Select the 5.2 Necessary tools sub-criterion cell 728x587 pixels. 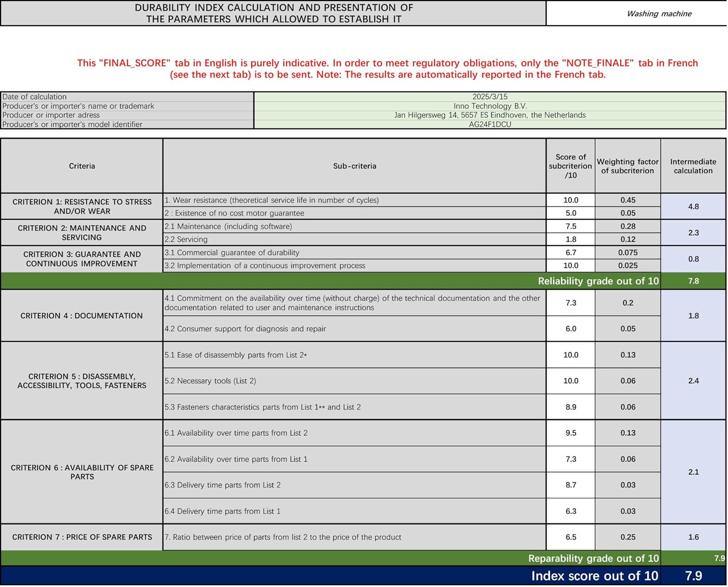point(354,381)
